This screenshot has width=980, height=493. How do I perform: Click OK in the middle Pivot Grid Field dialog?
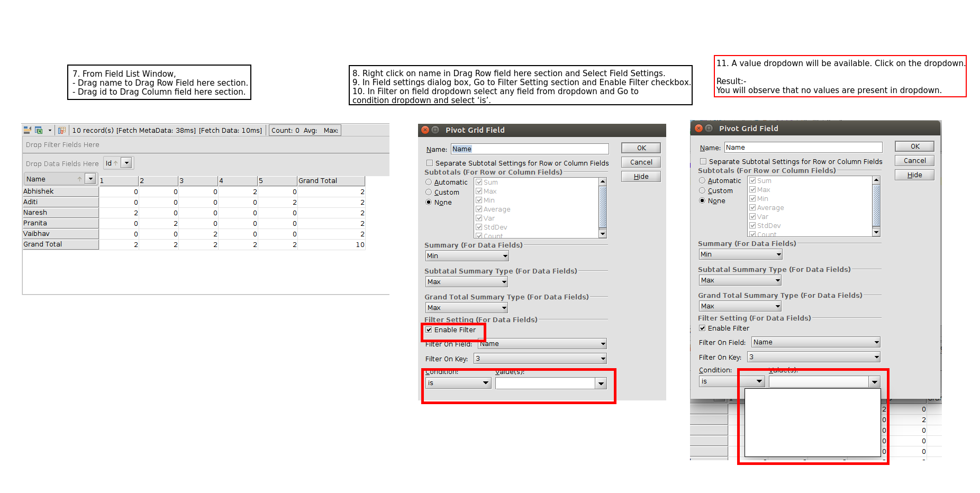[641, 148]
